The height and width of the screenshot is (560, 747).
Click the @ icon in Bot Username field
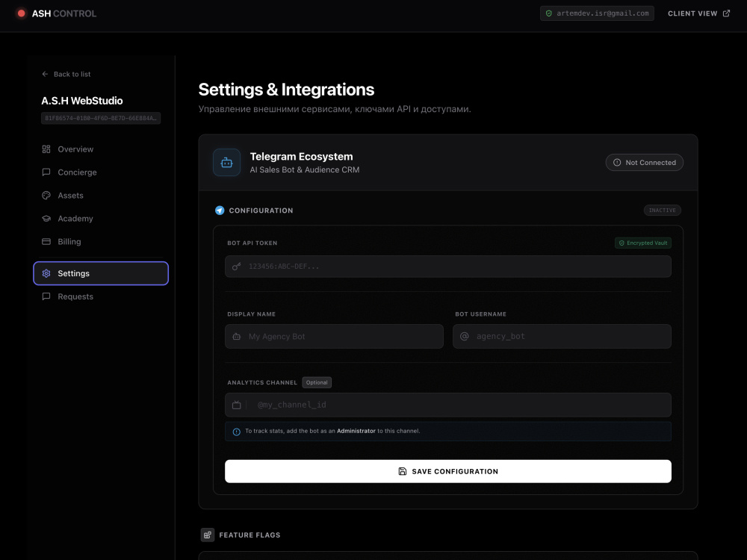click(x=464, y=336)
